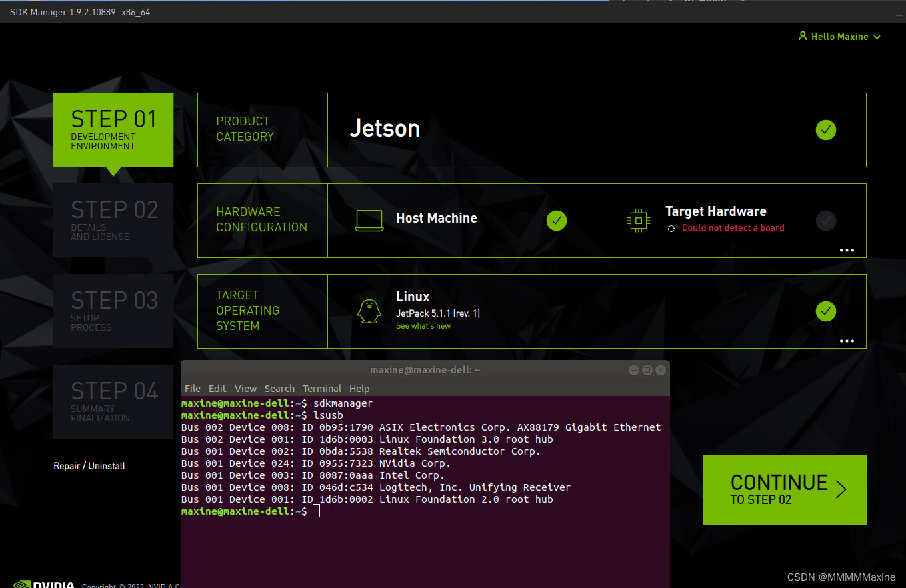The height and width of the screenshot is (588, 906).
Task: Click the user profile icon beside Hello Maxine
Action: tap(802, 37)
